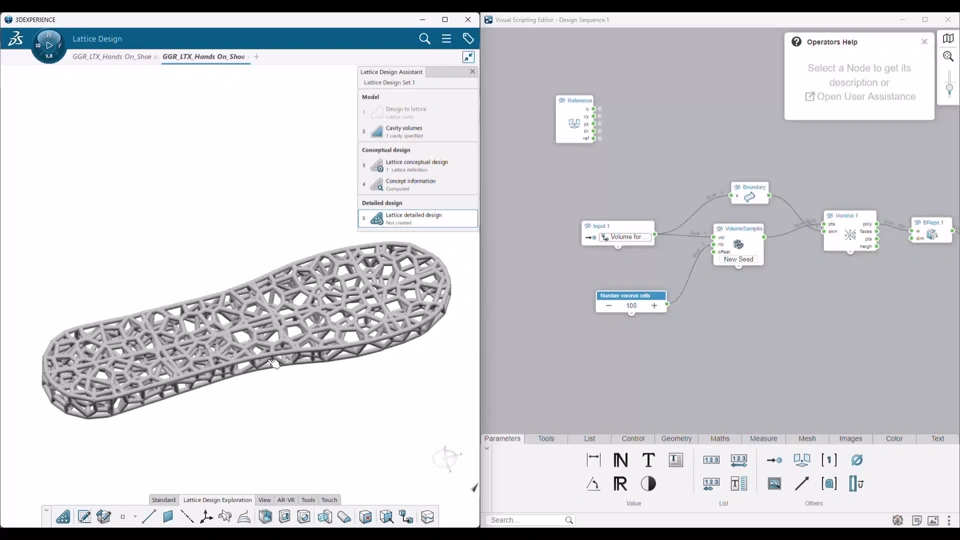Open the Volume for... selector in Input.1
The image size is (960, 540).
click(x=624, y=237)
